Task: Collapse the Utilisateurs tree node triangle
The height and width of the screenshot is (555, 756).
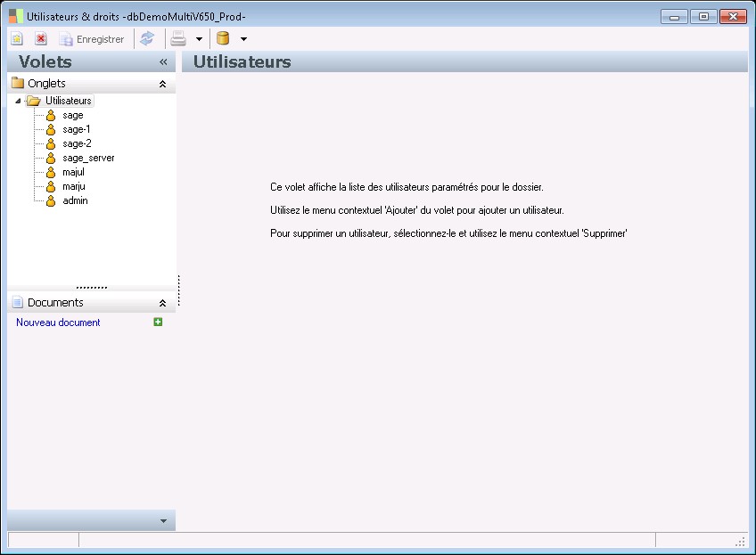Action: pos(18,101)
